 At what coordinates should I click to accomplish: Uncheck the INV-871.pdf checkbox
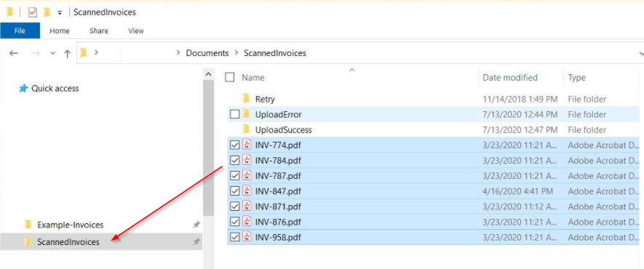(234, 206)
